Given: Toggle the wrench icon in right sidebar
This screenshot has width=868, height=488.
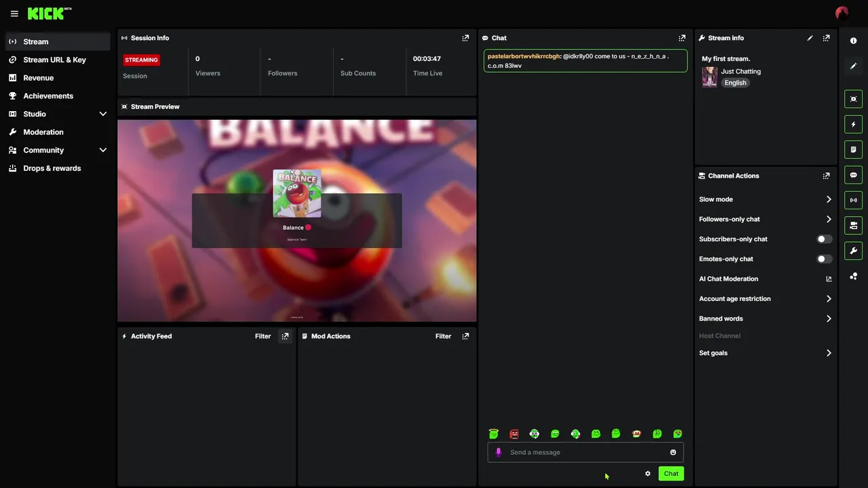Looking at the screenshot, I should tap(853, 251).
